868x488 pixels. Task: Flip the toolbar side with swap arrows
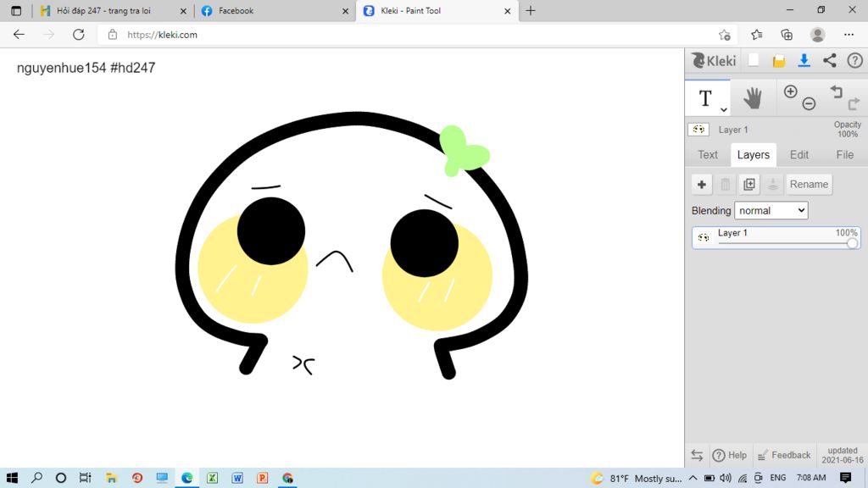tap(697, 455)
